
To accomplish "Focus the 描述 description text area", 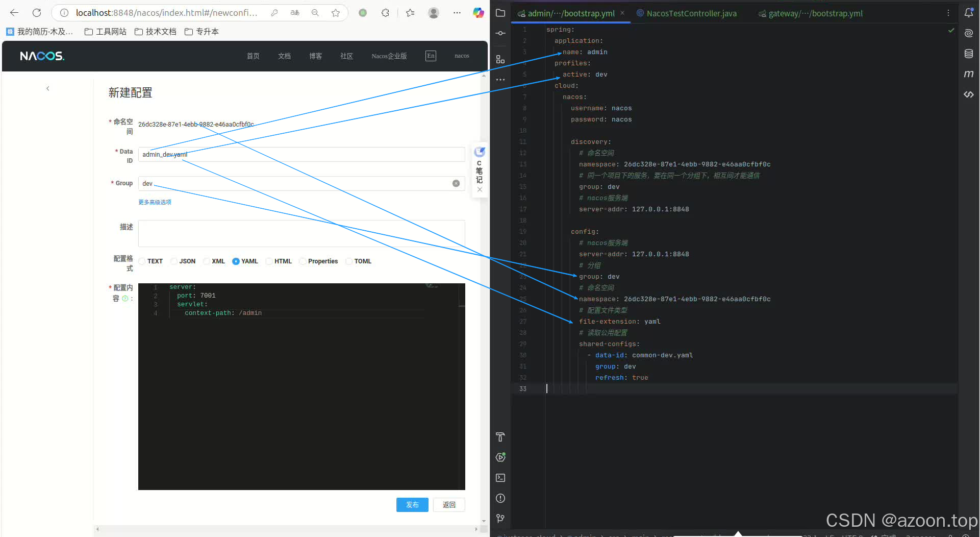I will pyautogui.click(x=301, y=233).
